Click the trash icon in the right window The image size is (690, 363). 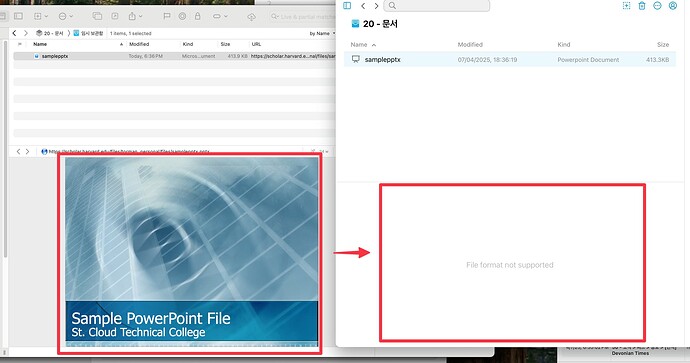642,6
